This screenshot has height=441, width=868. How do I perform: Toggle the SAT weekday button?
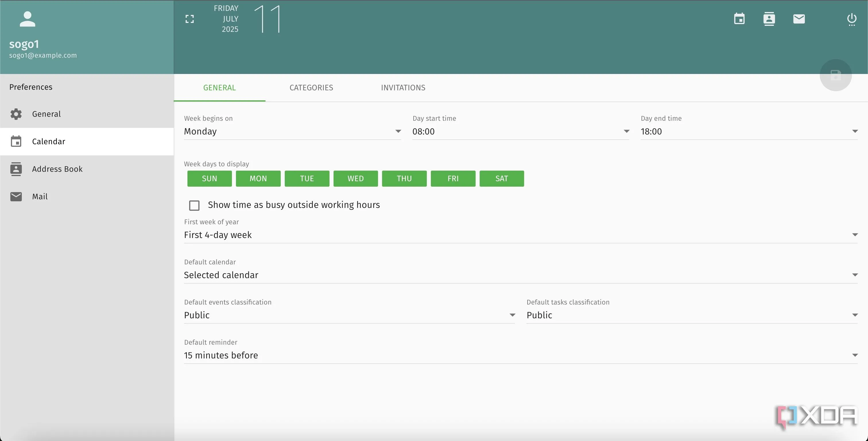coord(501,178)
